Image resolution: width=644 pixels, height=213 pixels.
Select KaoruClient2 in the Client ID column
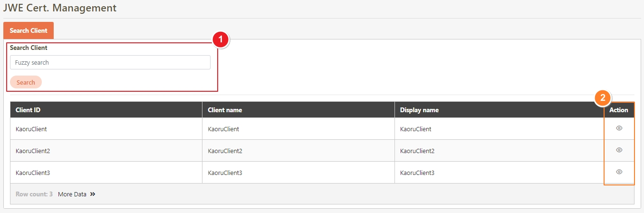click(x=33, y=151)
